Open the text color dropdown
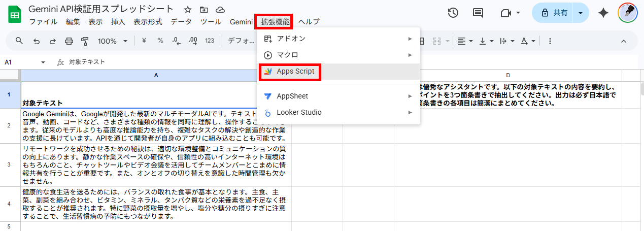Screen dimensions: 644x231 (x=528, y=41)
